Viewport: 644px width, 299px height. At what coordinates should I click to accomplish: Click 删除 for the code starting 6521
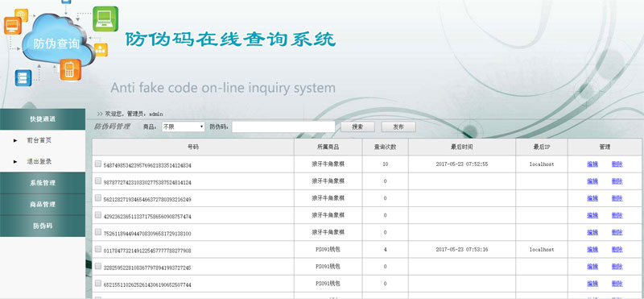(x=617, y=284)
